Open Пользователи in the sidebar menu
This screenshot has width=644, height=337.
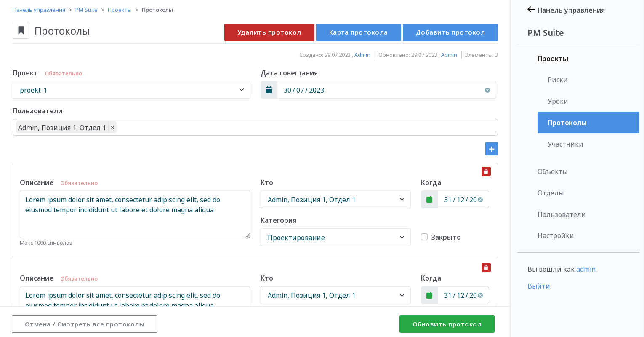(562, 214)
